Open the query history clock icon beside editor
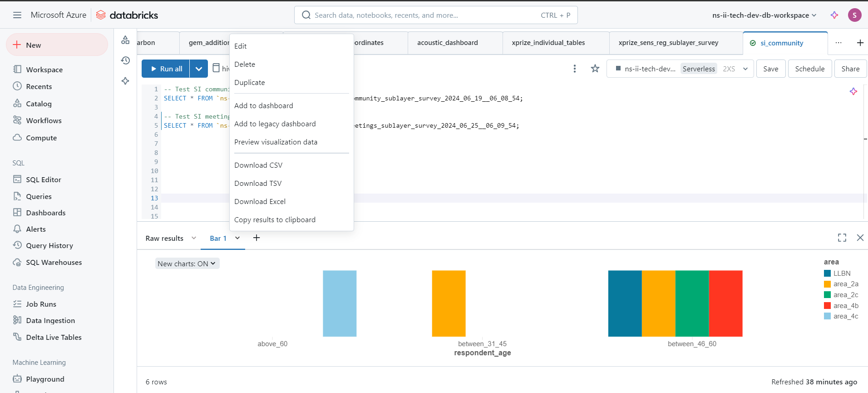 [125, 60]
